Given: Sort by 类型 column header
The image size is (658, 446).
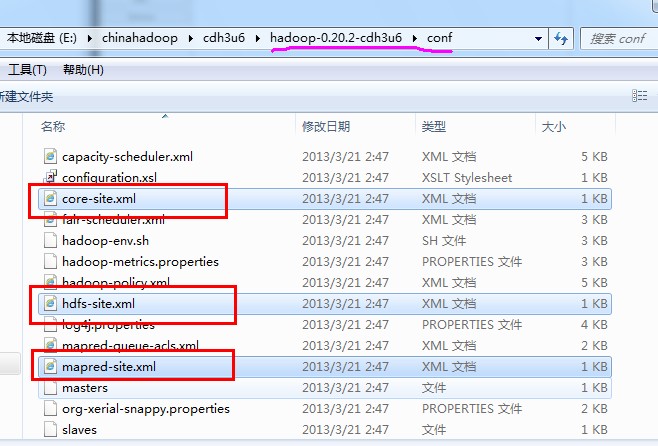Looking at the screenshot, I should [x=433, y=126].
